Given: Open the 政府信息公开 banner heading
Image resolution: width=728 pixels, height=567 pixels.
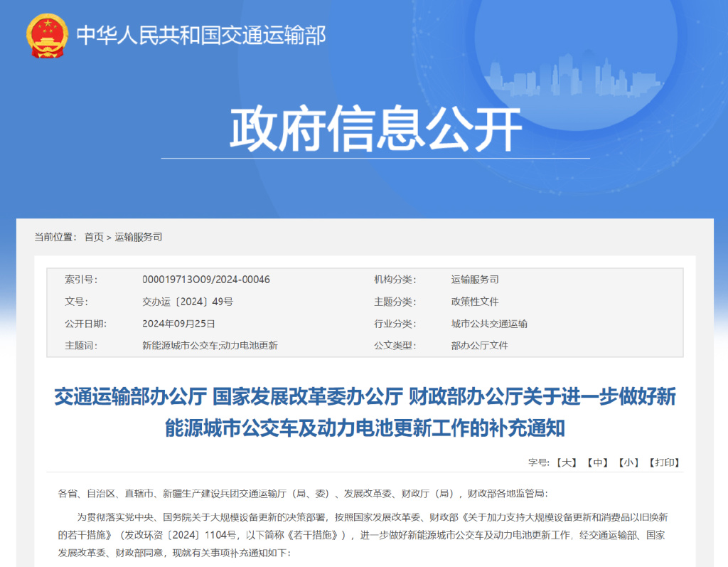Looking at the screenshot, I should click(x=375, y=128).
